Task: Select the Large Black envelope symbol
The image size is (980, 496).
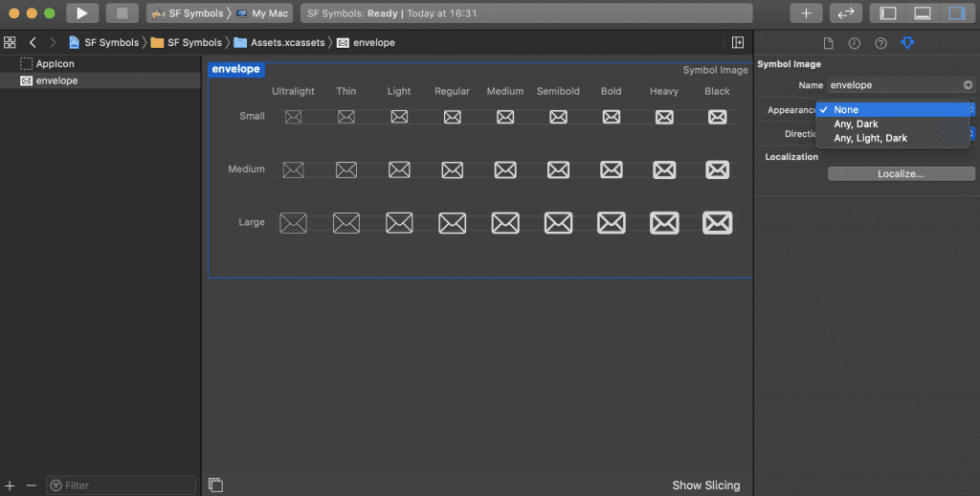Action: 718,223
